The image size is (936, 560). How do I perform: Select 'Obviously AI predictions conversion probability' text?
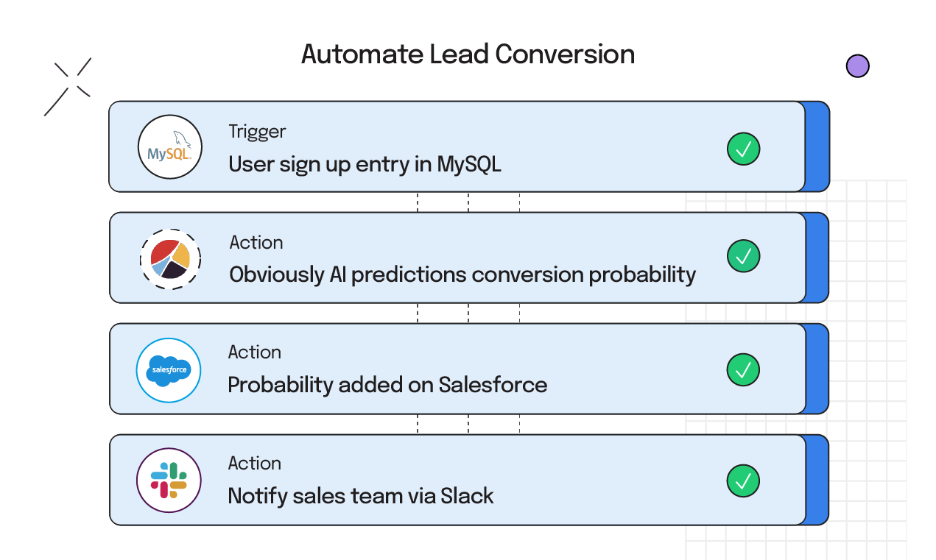[462, 275]
